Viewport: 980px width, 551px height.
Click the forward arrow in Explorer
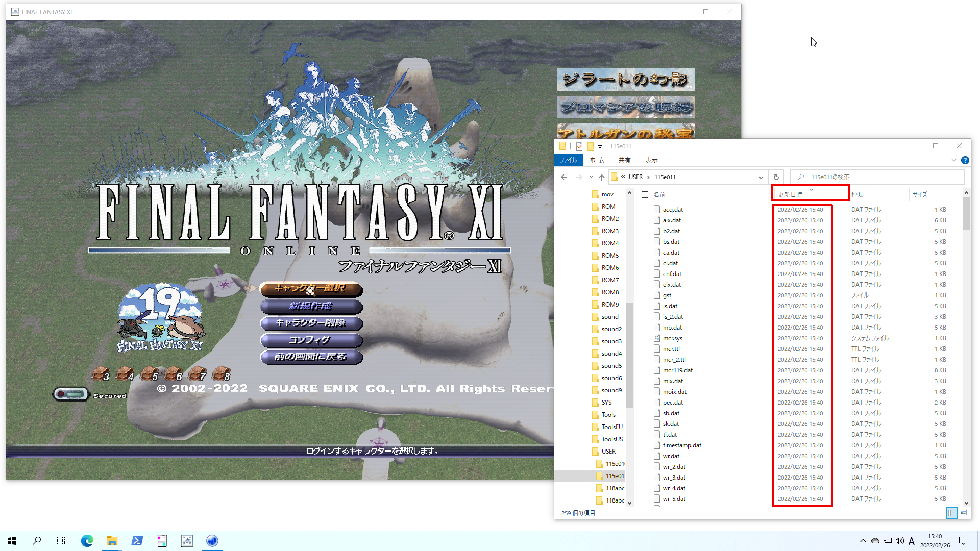(579, 177)
